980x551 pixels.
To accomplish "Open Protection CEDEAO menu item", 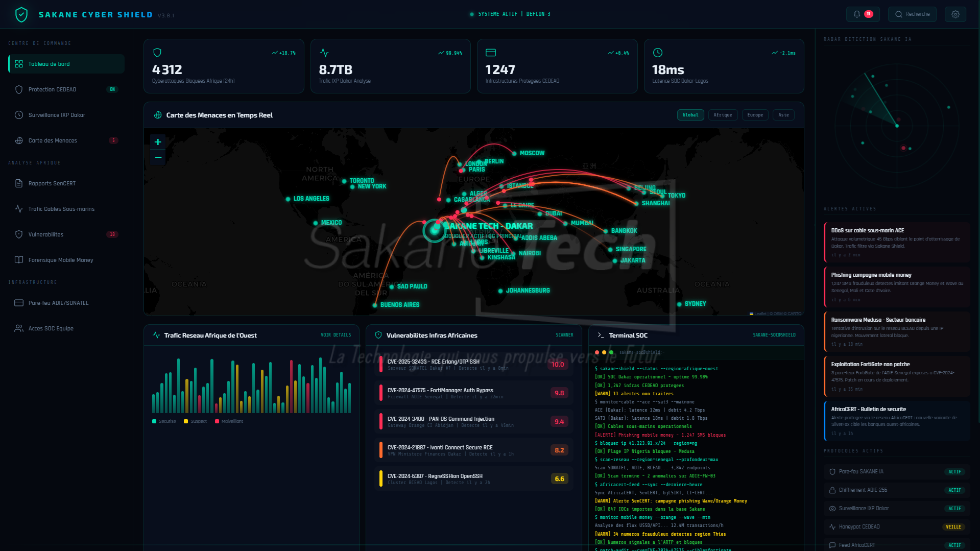I will [x=66, y=89].
